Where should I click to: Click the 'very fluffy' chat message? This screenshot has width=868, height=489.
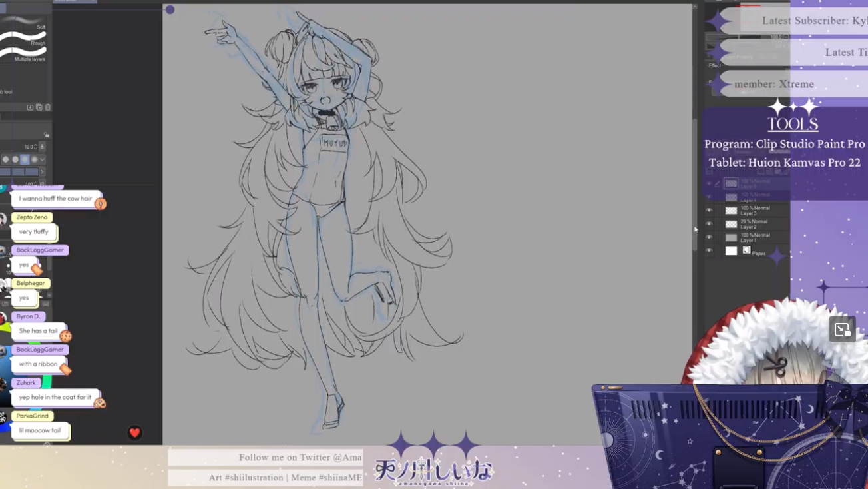(x=34, y=232)
